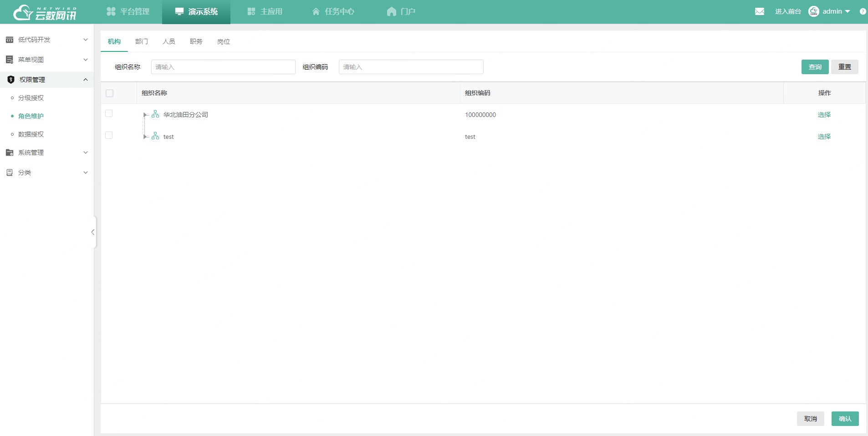This screenshot has height=436, width=868.
Task: Switch to the 部门 tab
Action: pyautogui.click(x=141, y=41)
